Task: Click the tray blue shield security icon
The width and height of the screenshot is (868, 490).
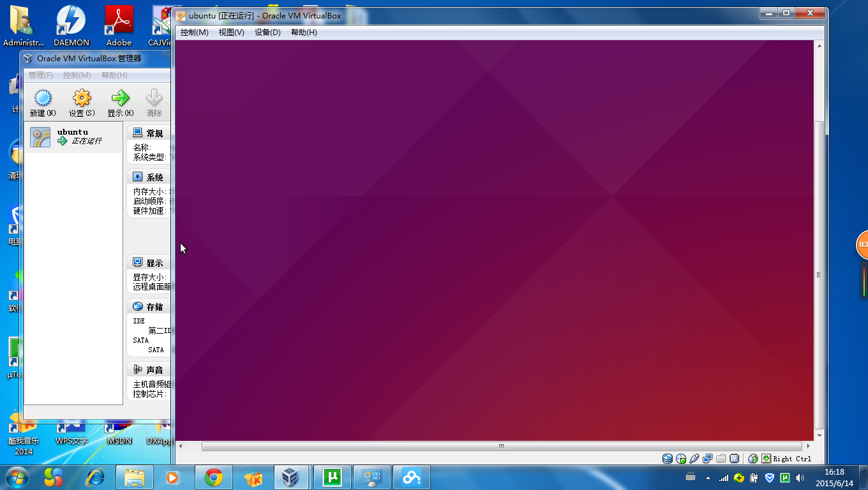Action: [770, 477]
